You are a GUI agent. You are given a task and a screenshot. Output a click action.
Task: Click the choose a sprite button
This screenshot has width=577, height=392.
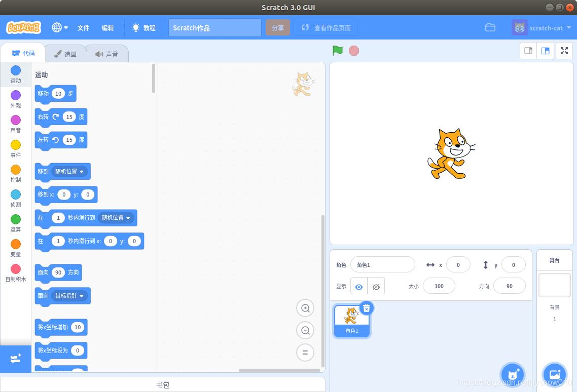click(x=513, y=374)
